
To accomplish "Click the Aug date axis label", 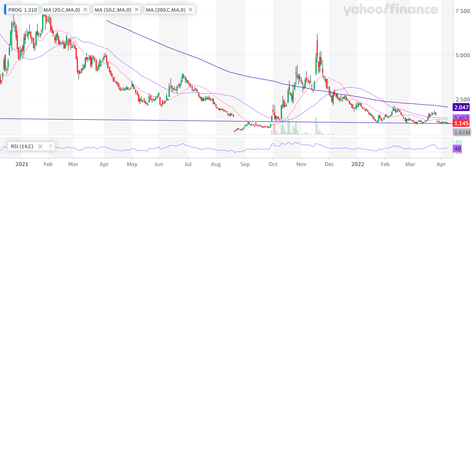I will click(x=216, y=164).
